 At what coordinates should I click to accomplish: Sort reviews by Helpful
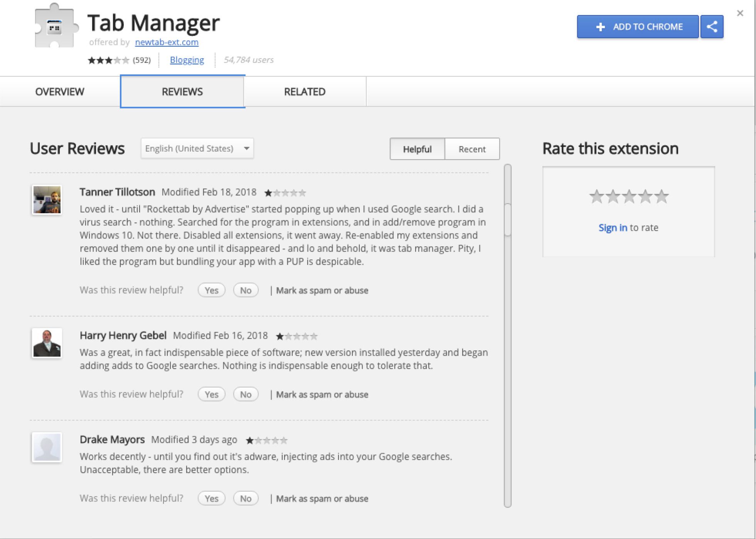[417, 149]
